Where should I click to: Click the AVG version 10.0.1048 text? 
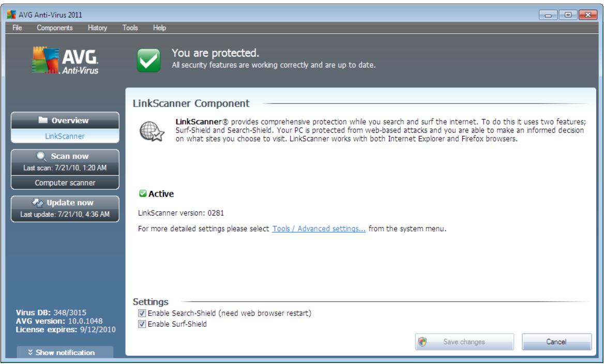pos(59,321)
